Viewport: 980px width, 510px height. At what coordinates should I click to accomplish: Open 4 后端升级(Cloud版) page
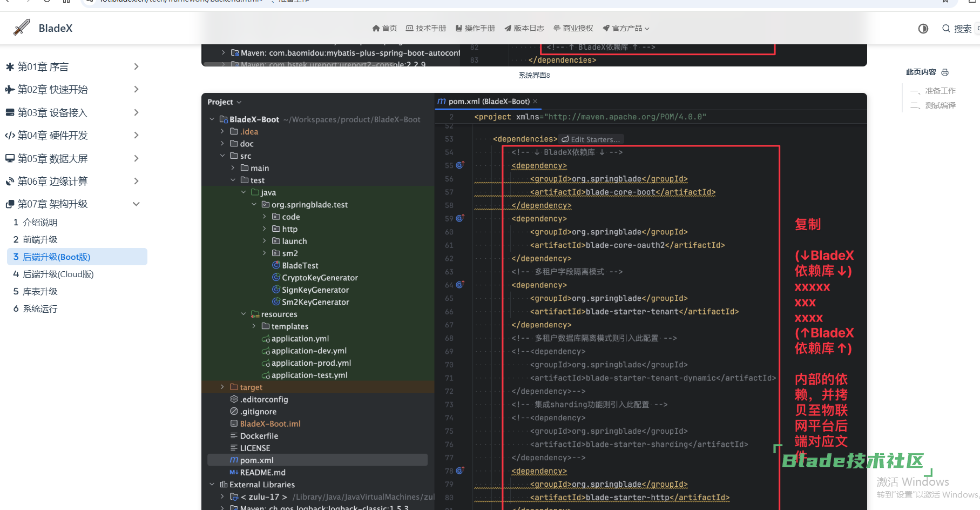53,274
